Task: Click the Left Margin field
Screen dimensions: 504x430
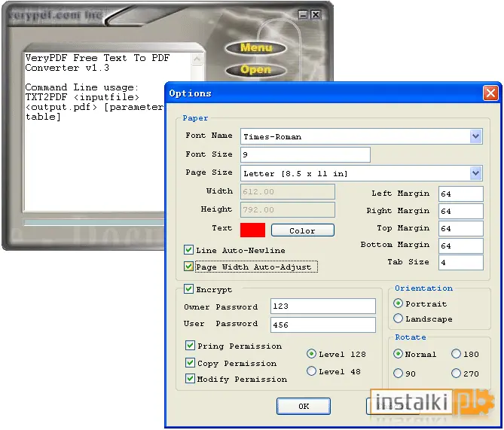Action: [460, 194]
